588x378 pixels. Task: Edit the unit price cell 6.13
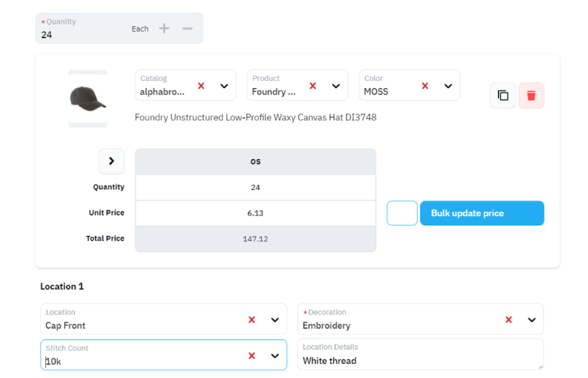(256, 213)
